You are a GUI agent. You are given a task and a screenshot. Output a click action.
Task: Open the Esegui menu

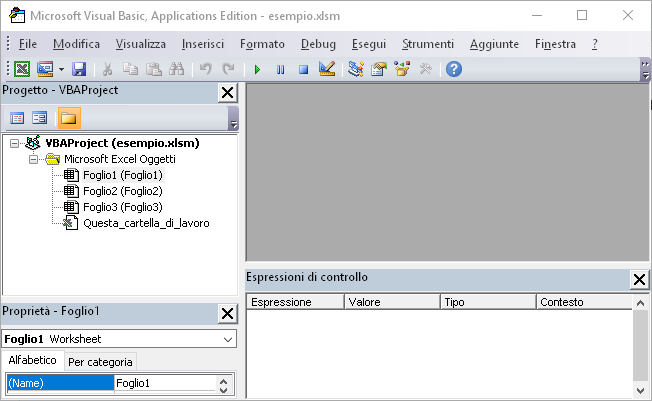369,44
